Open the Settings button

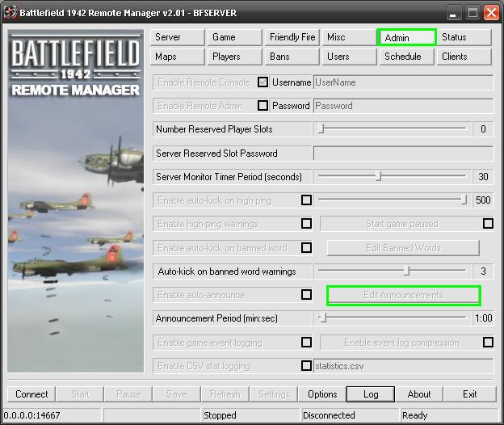tap(274, 394)
